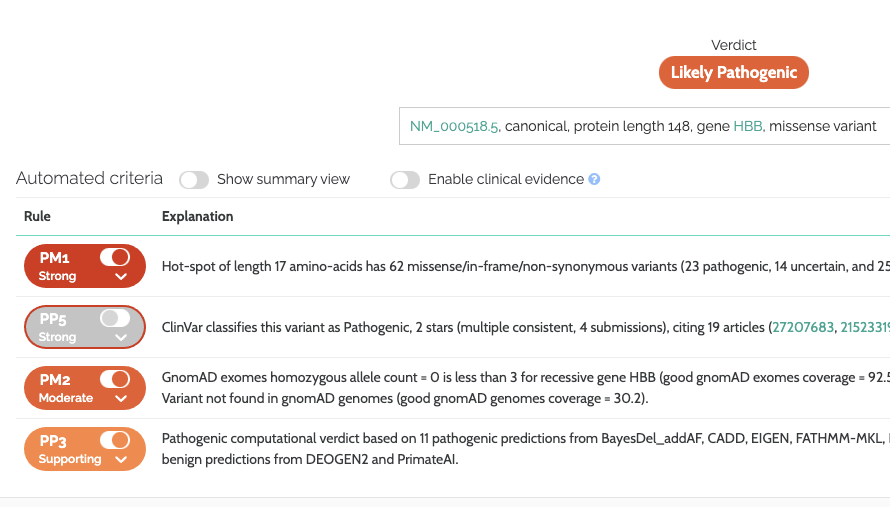Enable clinical evidence toggle
Screen dimensions: 890x507
(405, 180)
